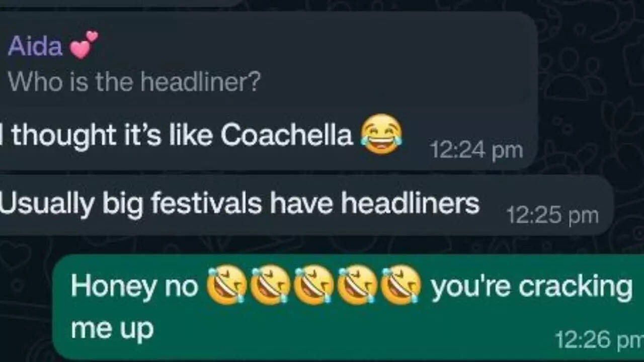Click the 12:24 pm timestamp

[476, 150]
